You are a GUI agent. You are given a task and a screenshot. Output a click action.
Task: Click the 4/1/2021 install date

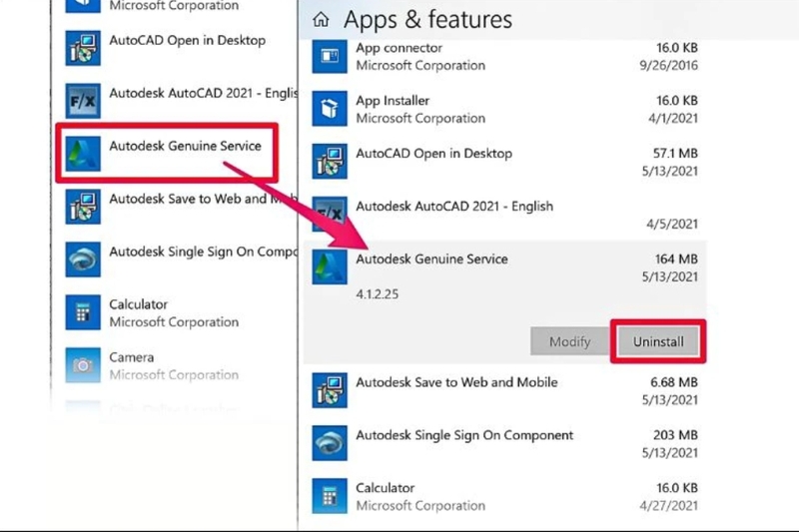point(672,119)
